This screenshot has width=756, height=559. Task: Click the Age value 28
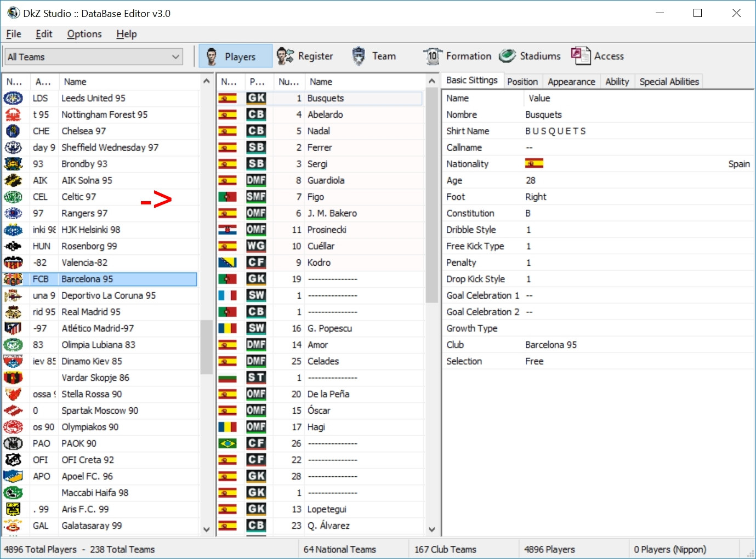[531, 180]
